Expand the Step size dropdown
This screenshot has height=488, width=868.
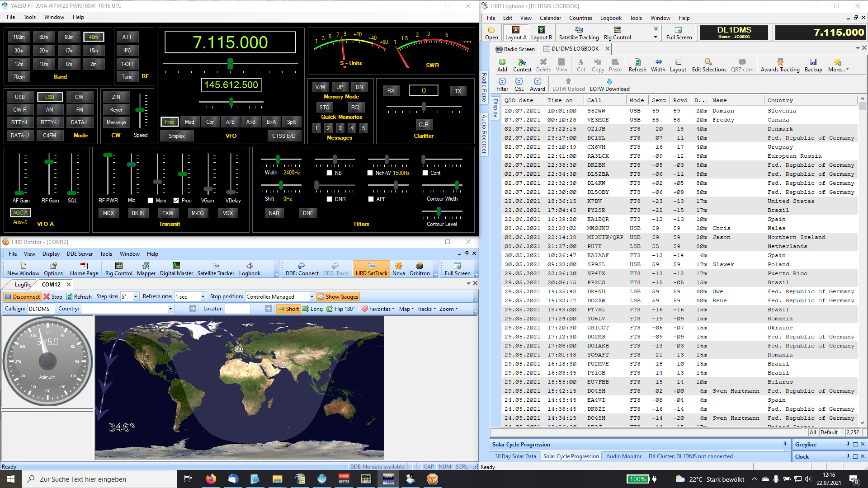pyautogui.click(x=136, y=297)
